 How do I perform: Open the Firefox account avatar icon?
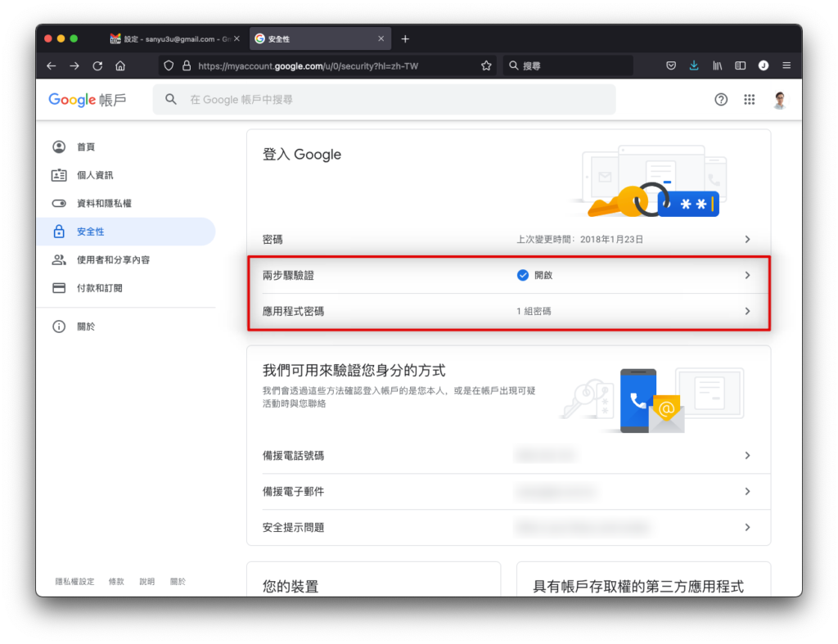[x=764, y=65]
